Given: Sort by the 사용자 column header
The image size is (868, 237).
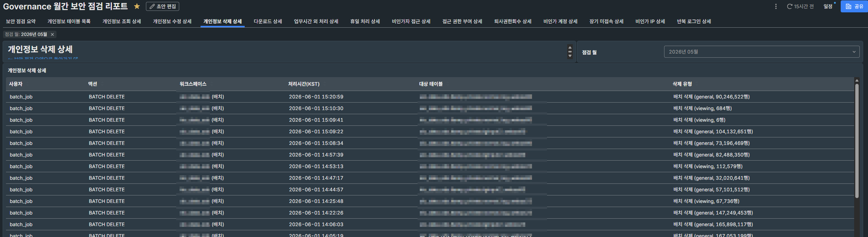Looking at the screenshot, I should (16, 84).
